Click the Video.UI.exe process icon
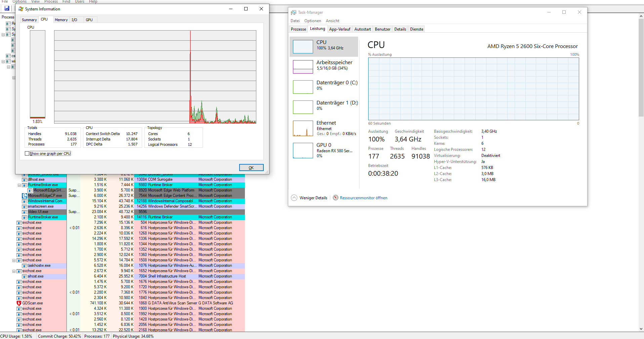This screenshot has width=644, height=339. point(25,212)
